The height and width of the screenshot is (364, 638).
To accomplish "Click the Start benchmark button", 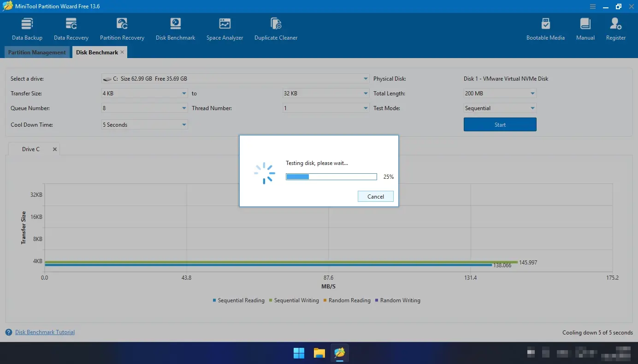I will [500, 124].
